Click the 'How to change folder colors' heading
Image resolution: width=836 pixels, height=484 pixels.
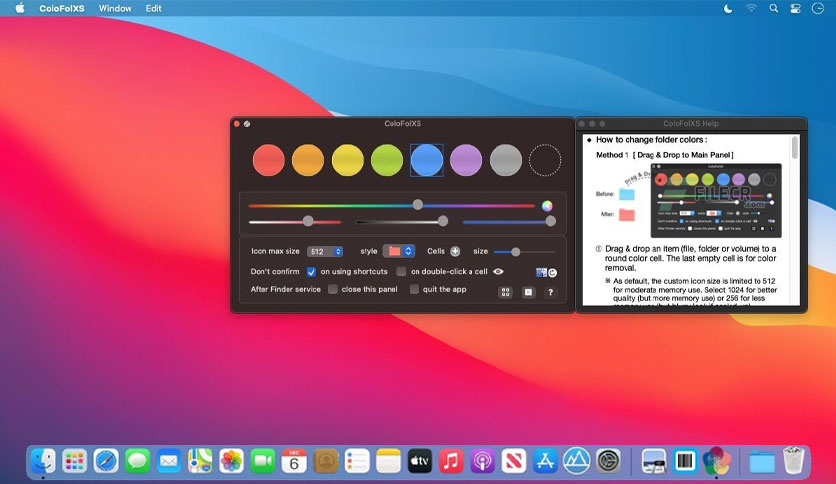pyautogui.click(x=652, y=140)
